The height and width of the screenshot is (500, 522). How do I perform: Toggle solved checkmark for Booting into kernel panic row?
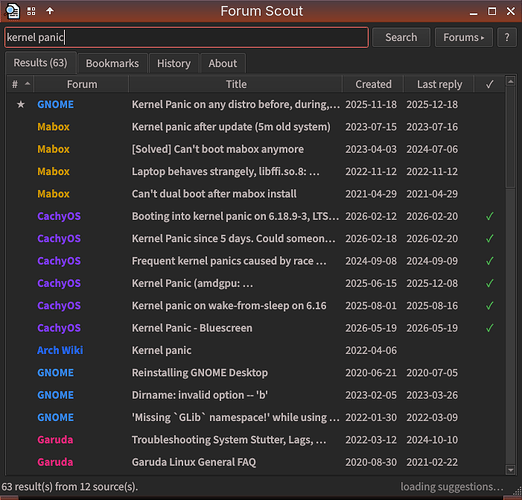[489, 216]
